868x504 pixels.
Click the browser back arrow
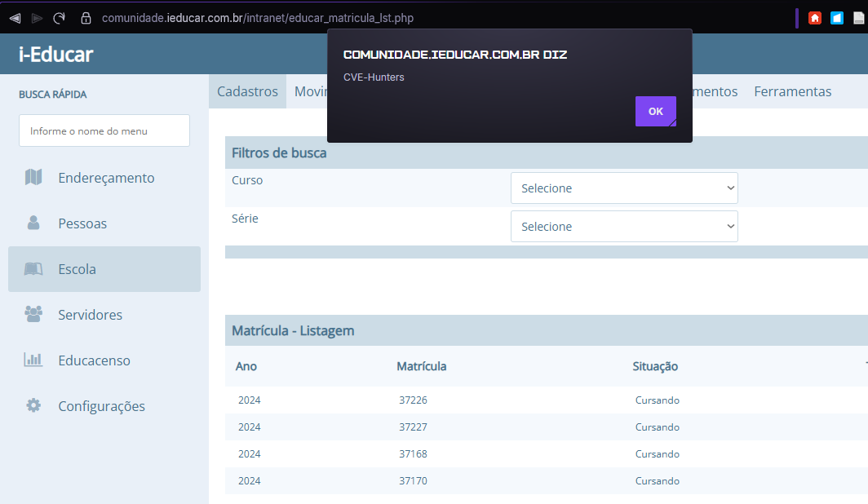pyautogui.click(x=15, y=18)
